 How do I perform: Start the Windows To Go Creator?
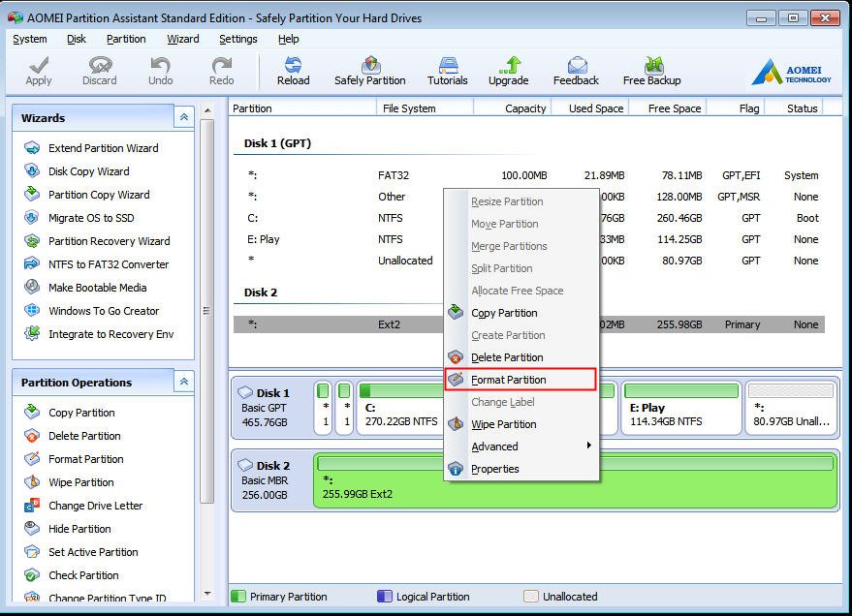click(104, 311)
